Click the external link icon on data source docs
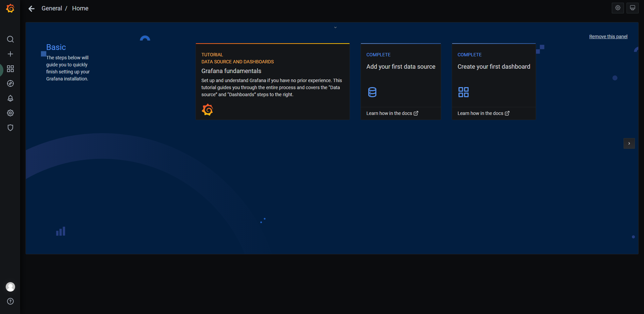Image resolution: width=644 pixels, height=314 pixels. click(416, 113)
